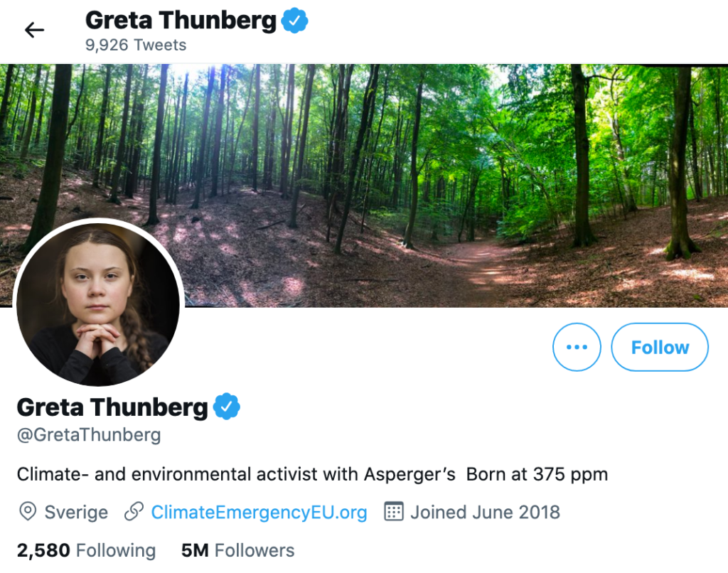728x573 pixels.
Task: Click the location pin icon beside Sverige
Action: coord(28,512)
